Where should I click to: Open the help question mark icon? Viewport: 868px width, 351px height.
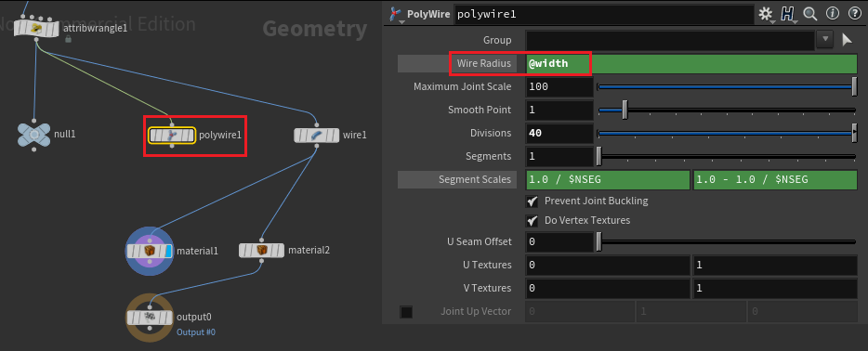[x=854, y=14]
